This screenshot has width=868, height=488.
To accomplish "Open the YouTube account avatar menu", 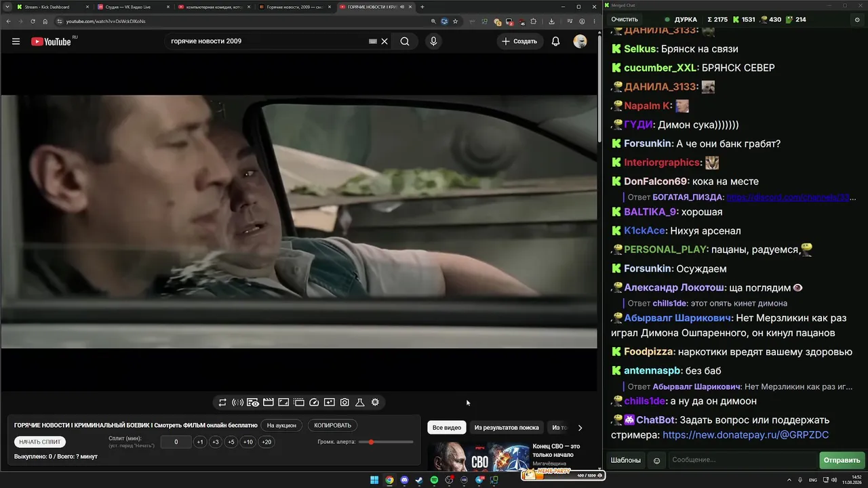I will click(x=580, y=41).
